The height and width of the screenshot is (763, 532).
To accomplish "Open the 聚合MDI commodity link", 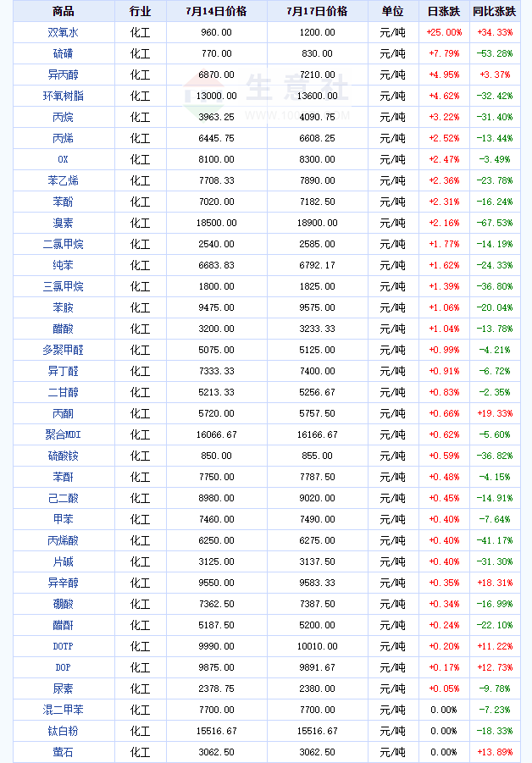I will click(63, 434).
